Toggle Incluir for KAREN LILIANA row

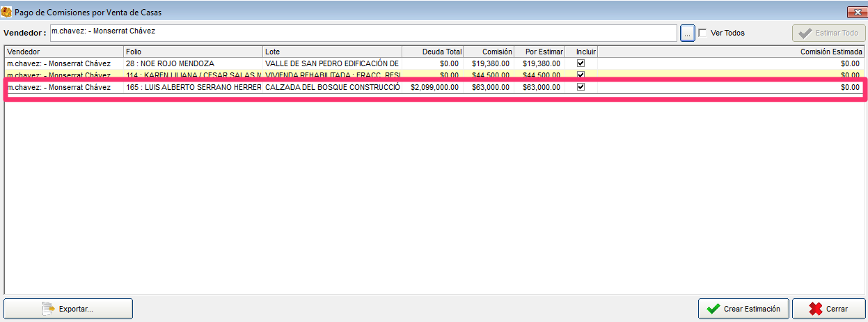tap(581, 75)
